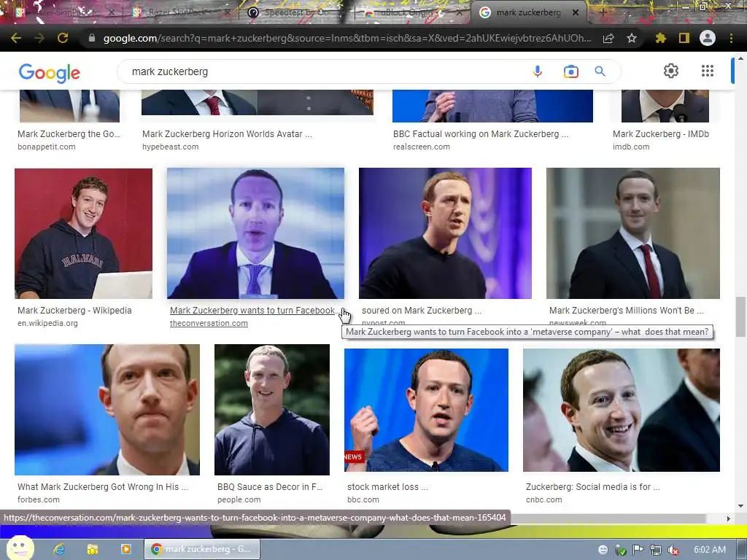Click the vertical scrollbar down arrow
Image resolution: width=747 pixels, height=560 pixels.
pos(740,506)
